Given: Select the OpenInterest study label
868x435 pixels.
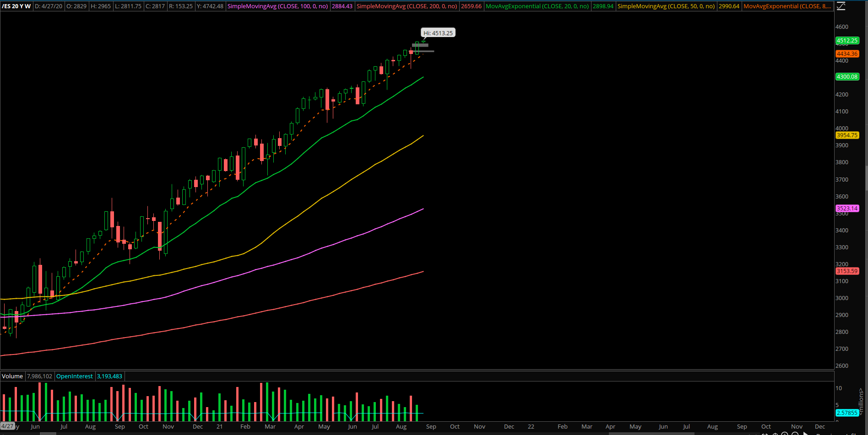Looking at the screenshot, I should point(75,376).
